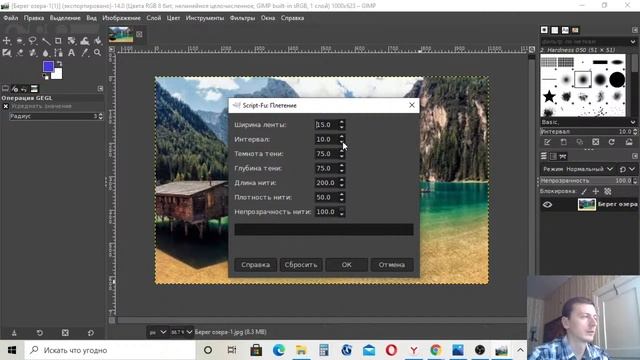The height and width of the screenshot is (360, 640).
Task: Reset colors to default black and white
Action: 46,76
